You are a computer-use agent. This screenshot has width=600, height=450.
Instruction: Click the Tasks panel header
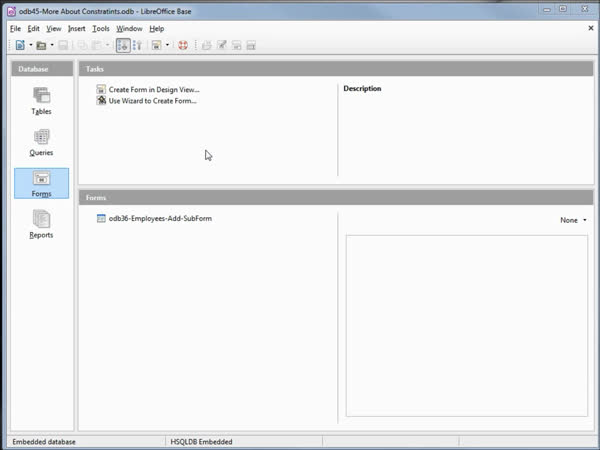point(336,69)
